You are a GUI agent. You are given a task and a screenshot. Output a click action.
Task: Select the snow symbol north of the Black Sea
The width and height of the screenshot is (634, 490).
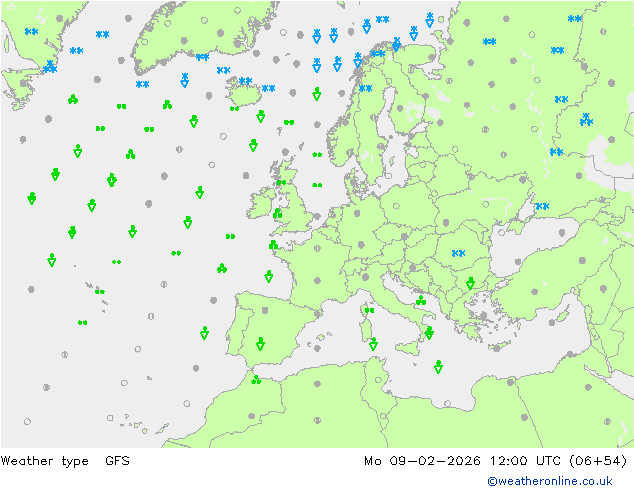pyautogui.click(x=542, y=207)
